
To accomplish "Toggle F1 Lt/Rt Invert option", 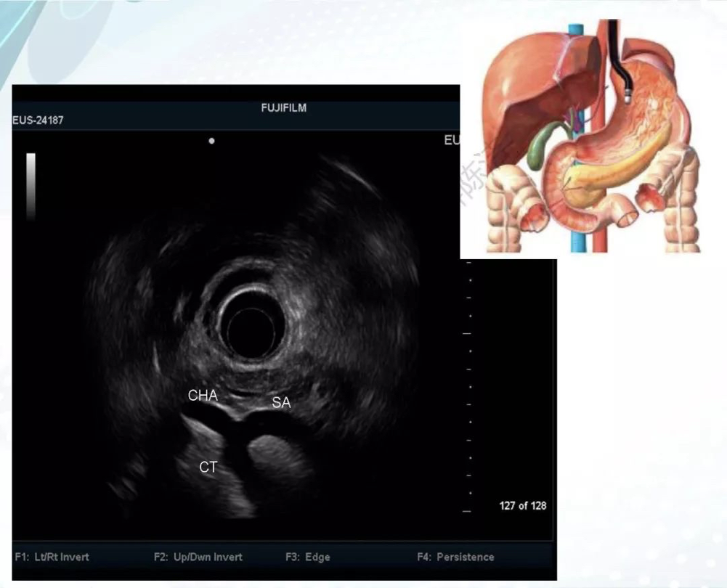I will click(52, 557).
